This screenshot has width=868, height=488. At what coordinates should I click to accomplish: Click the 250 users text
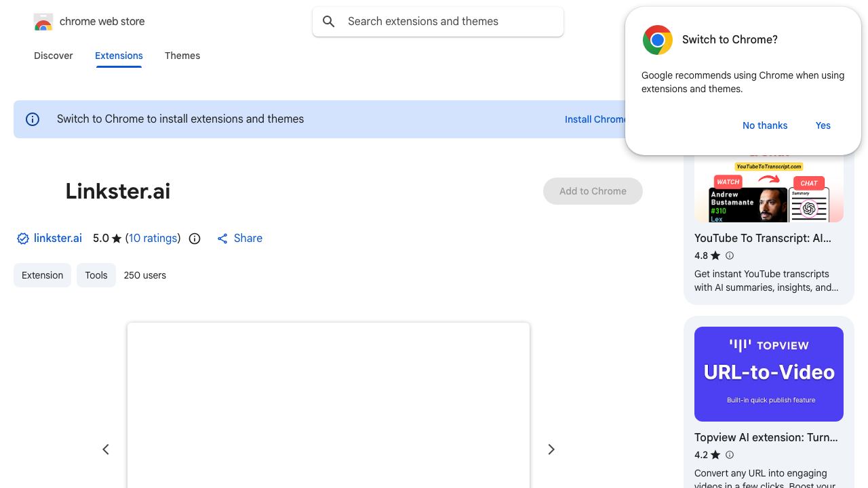coord(145,275)
